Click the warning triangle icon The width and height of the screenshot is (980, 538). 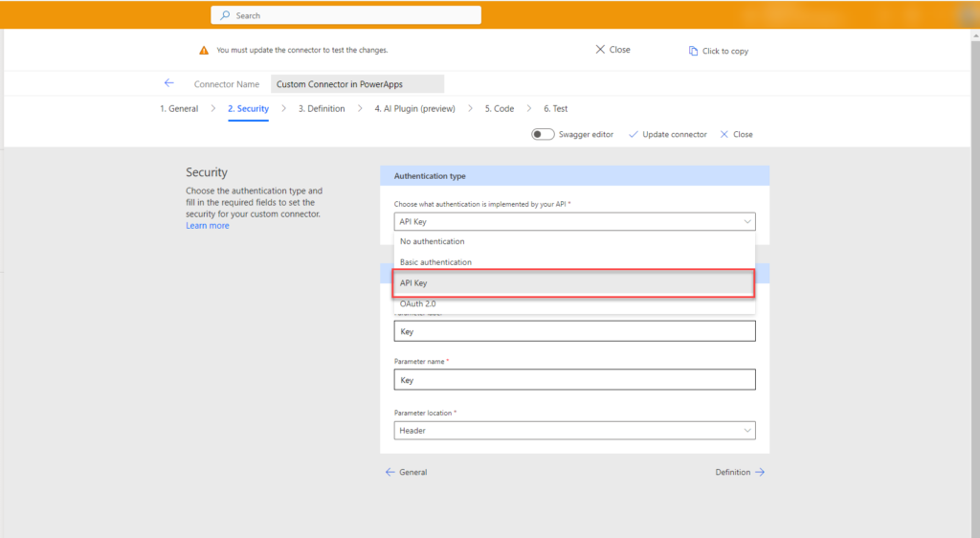(x=204, y=50)
